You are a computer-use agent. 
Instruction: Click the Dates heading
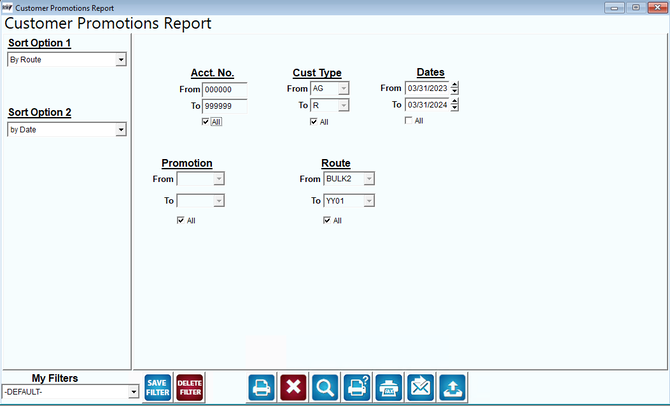[x=431, y=72]
